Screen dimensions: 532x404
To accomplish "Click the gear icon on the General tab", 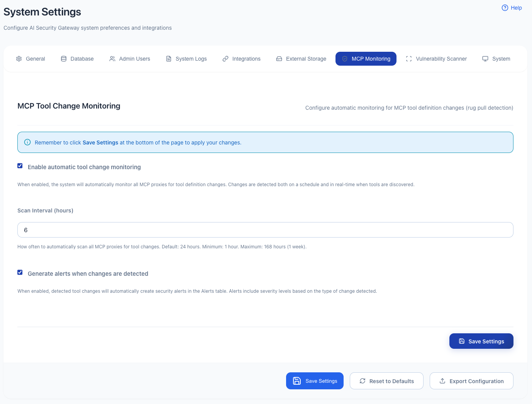I will pyautogui.click(x=19, y=58).
